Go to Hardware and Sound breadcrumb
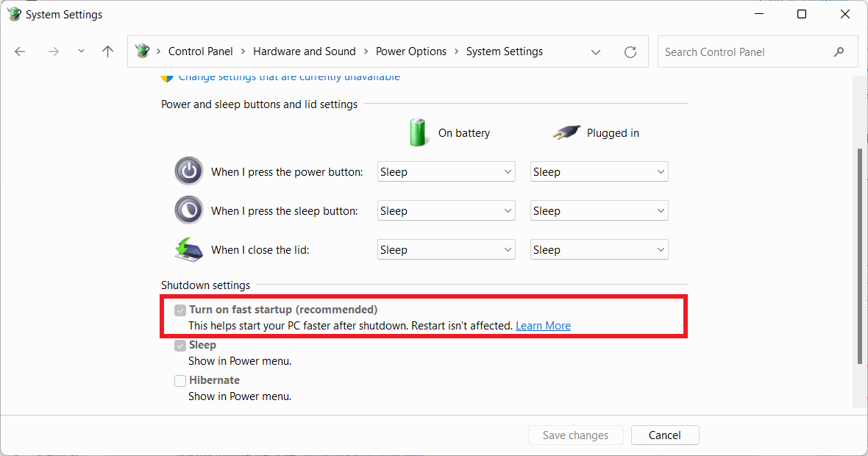The image size is (868, 456). coord(304,51)
